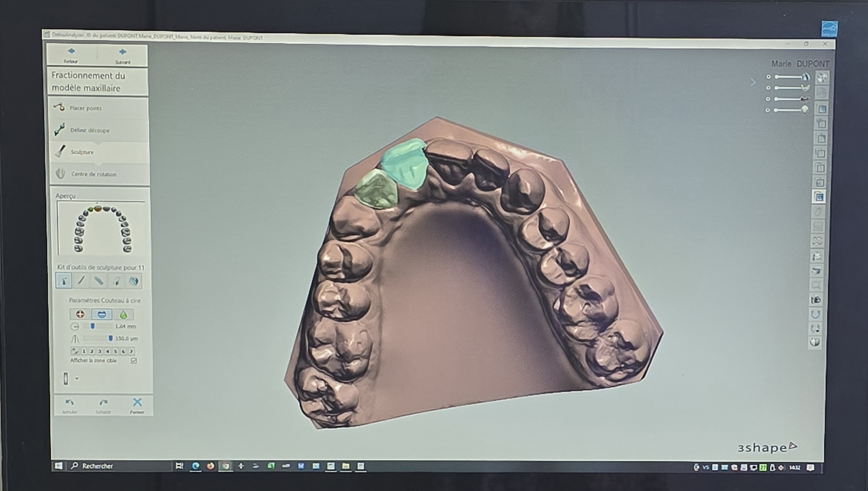The height and width of the screenshot is (491, 868).
Task: Select the green highlighted tooth on model
Action: pos(377,189)
